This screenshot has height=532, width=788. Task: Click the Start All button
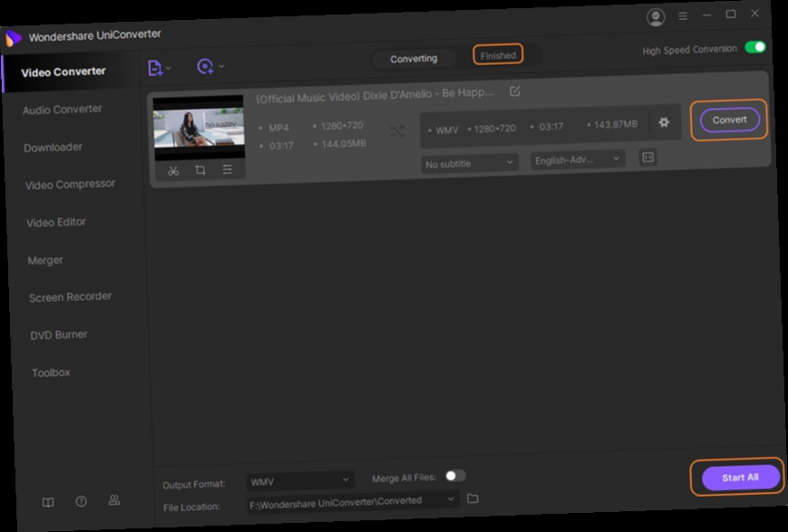point(740,478)
